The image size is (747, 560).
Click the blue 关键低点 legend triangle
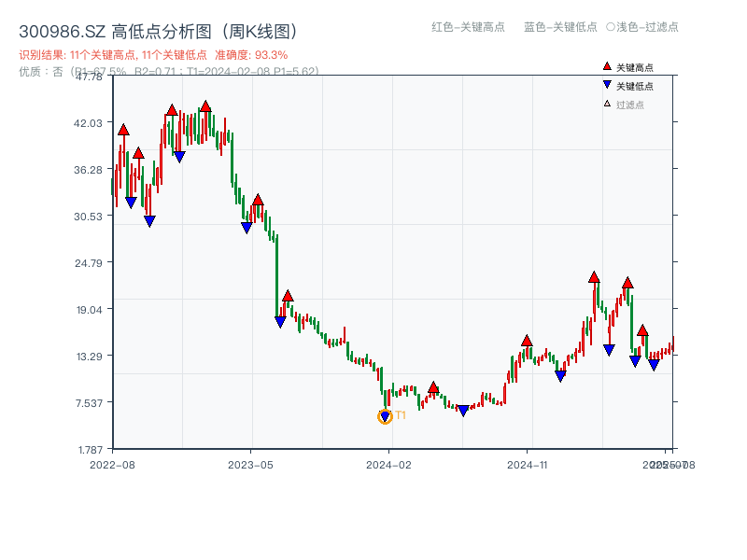point(607,85)
